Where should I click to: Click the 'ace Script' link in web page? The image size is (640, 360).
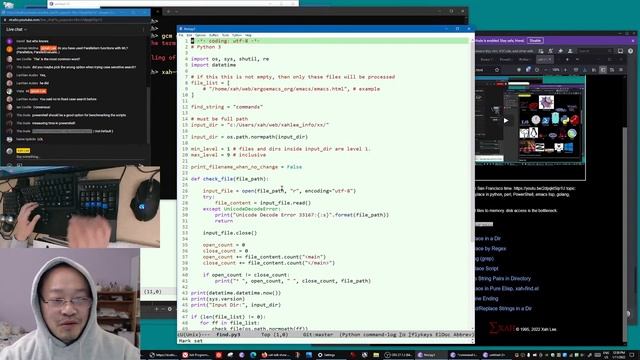[x=487, y=269]
